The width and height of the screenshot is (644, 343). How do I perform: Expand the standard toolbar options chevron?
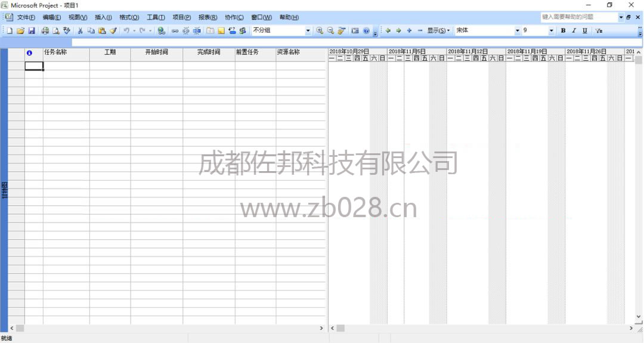point(376,32)
